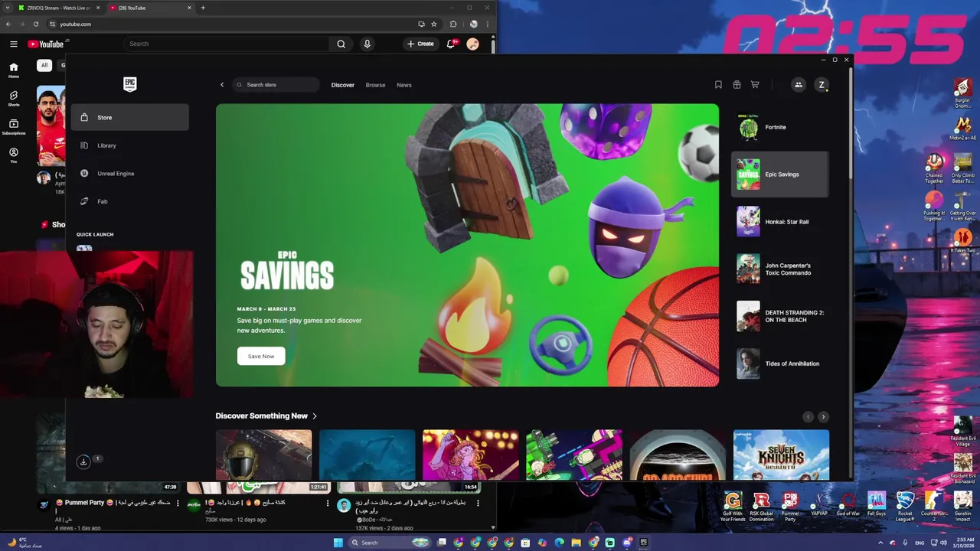Bookmark this page with the star icon
The width and height of the screenshot is (980, 551).
[434, 24]
